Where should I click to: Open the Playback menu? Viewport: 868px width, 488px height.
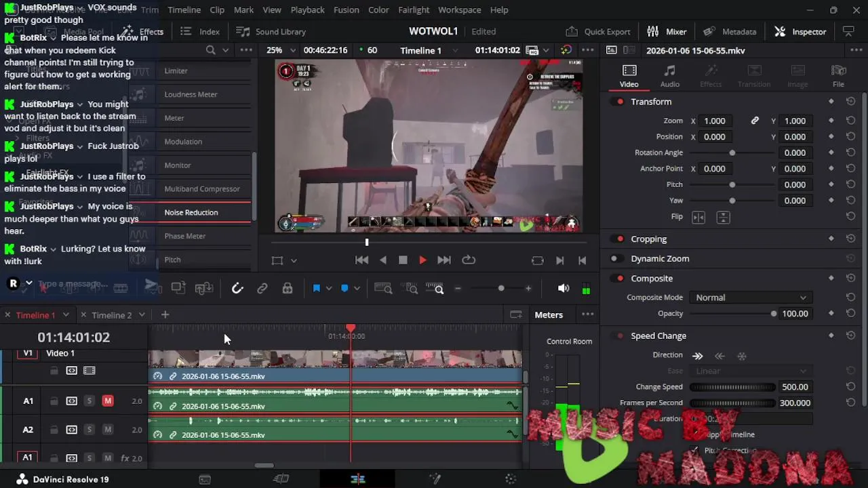(x=307, y=10)
